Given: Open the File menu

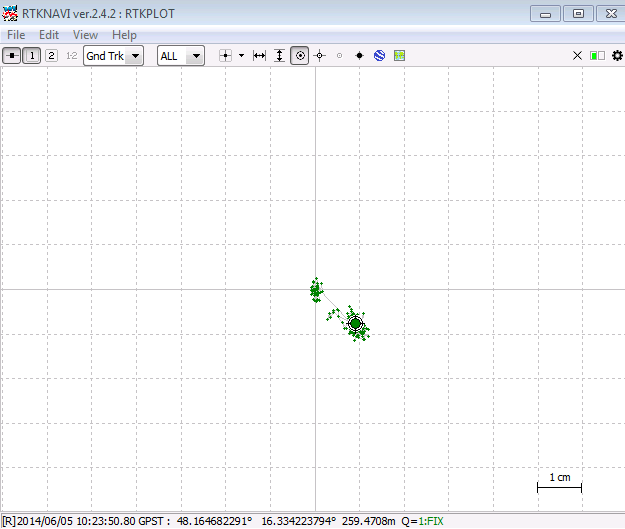Looking at the screenshot, I should pyautogui.click(x=16, y=35).
